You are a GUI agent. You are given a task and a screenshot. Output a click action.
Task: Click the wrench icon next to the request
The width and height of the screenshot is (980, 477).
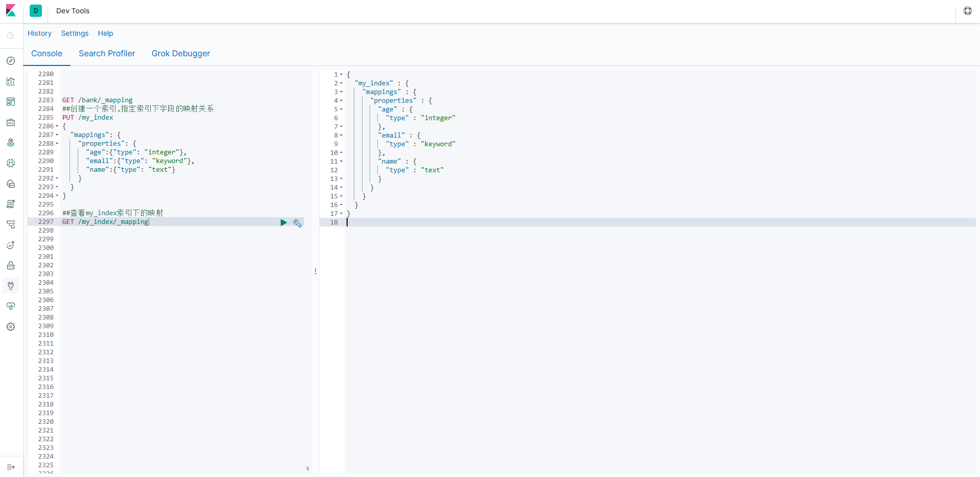coord(298,222)
